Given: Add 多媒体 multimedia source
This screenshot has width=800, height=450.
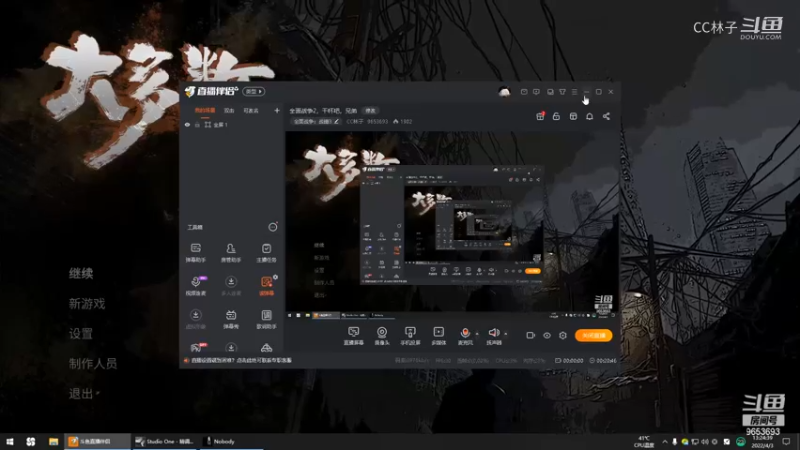Looking at the screenshot, I should (x=438, y=336).
